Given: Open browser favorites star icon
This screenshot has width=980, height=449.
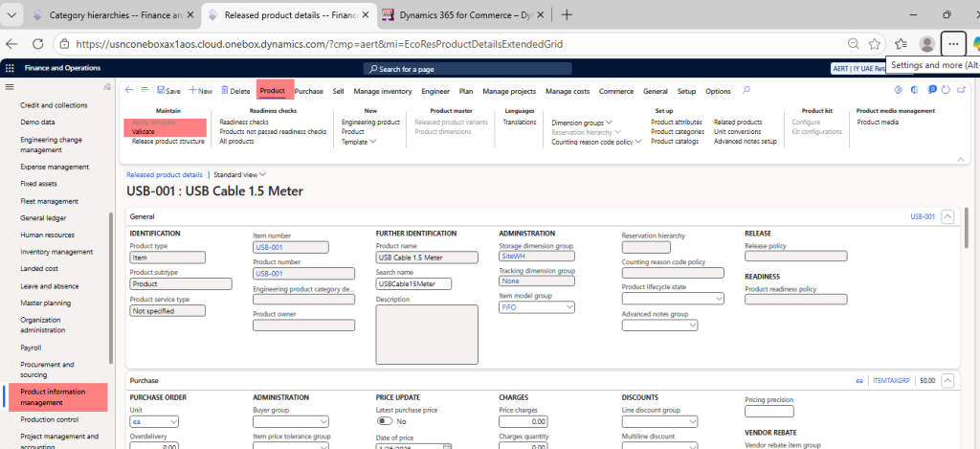Looking at the screenshot, I should point(875,44).
